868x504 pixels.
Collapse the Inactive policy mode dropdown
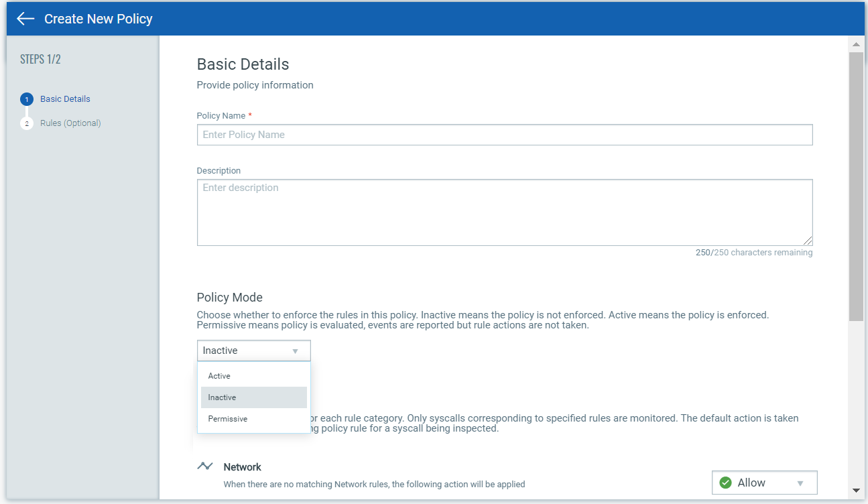[x=254, y=351]
